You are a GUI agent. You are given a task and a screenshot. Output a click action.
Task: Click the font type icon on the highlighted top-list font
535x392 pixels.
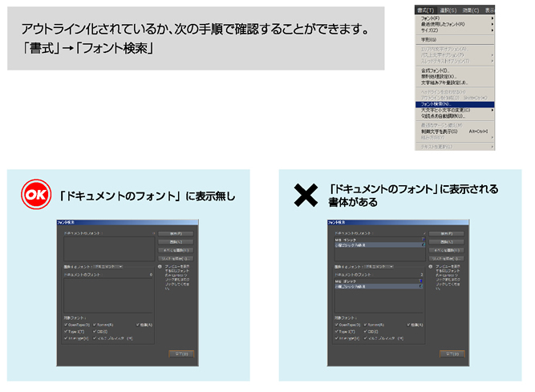pos(422,244)
